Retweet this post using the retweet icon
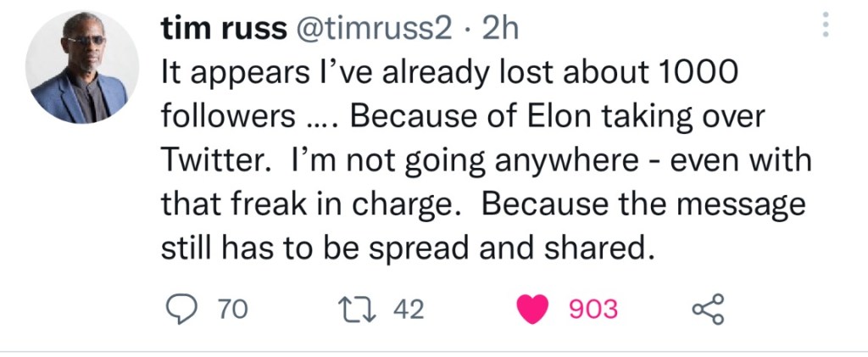 point(368,310)
